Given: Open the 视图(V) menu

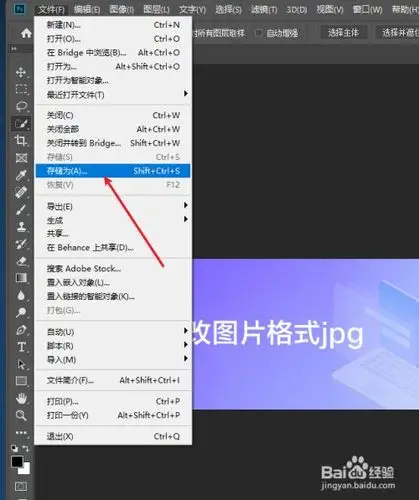Looking at the screenshot, I should pyautogui.click(x=330, y=10).
